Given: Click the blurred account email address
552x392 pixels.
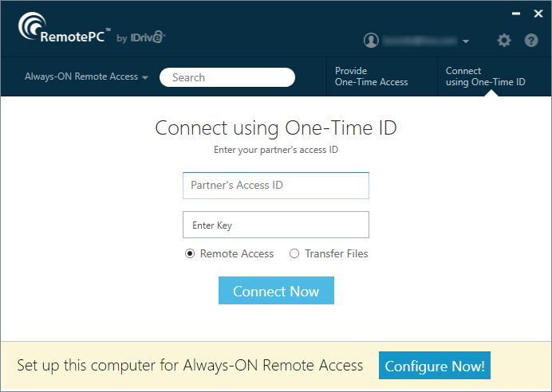Looking at the screenshot, I should point(420,40).
